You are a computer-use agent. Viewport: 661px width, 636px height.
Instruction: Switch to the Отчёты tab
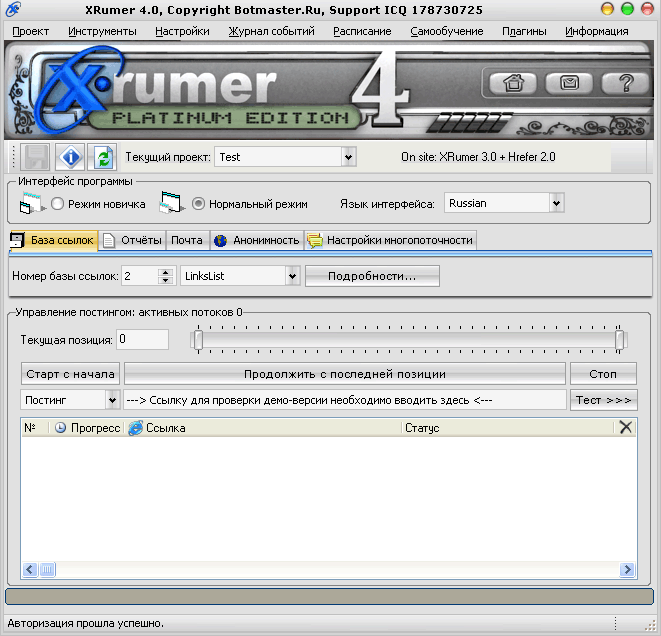click(x=133, y=240)
